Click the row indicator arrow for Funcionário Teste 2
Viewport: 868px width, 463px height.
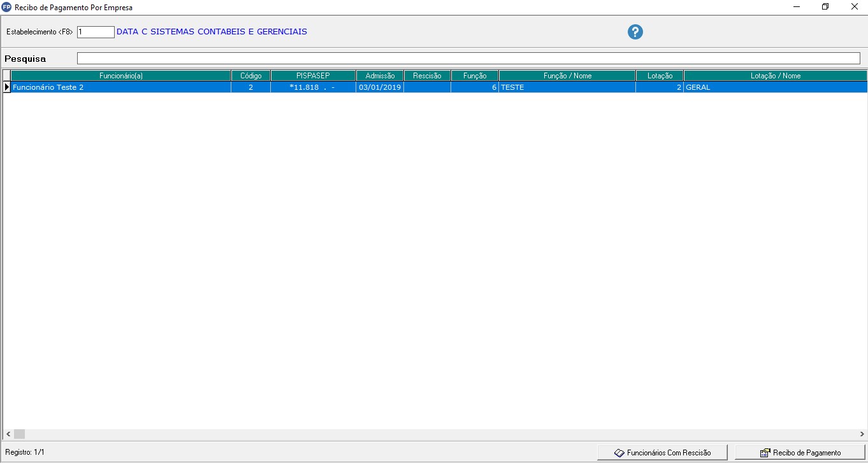click(x=6, y=87)
